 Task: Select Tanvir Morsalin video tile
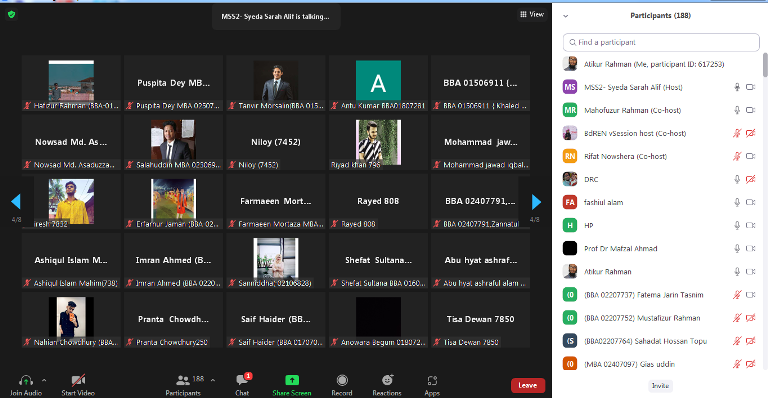276,83
